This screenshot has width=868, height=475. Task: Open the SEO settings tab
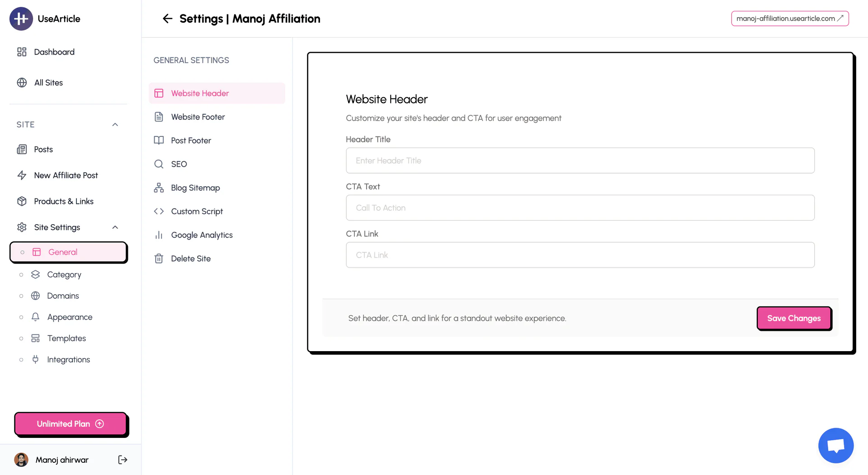179,164
